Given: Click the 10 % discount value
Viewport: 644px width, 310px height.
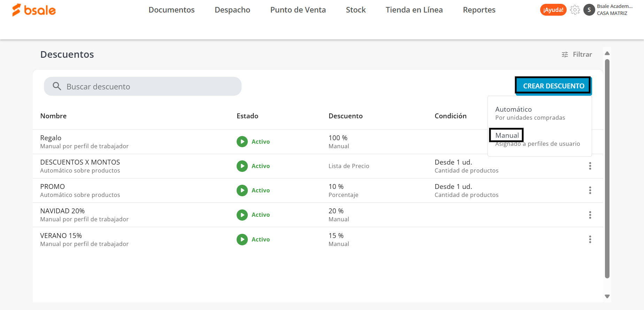Looking at the screenshot, I should tap(336, 186).
